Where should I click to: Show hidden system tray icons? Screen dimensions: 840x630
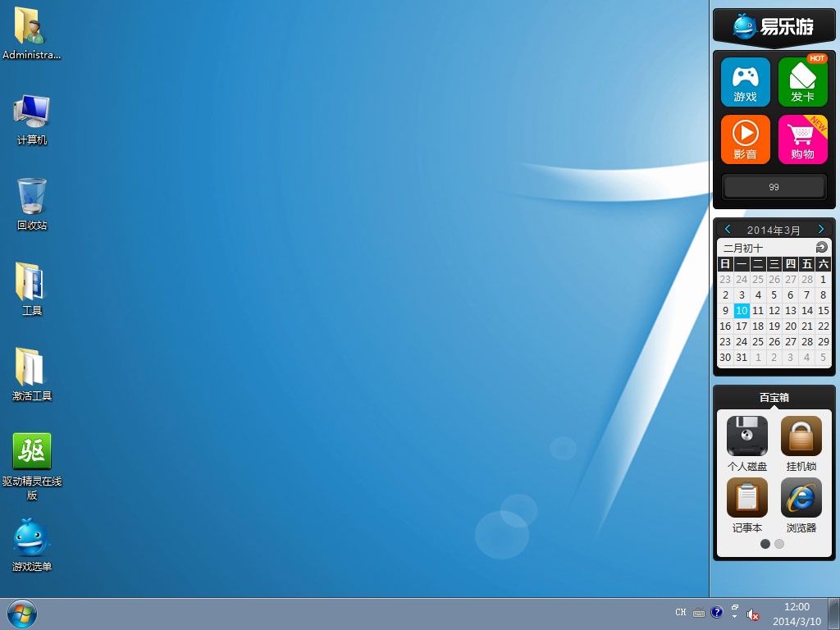tap(735, 613)
